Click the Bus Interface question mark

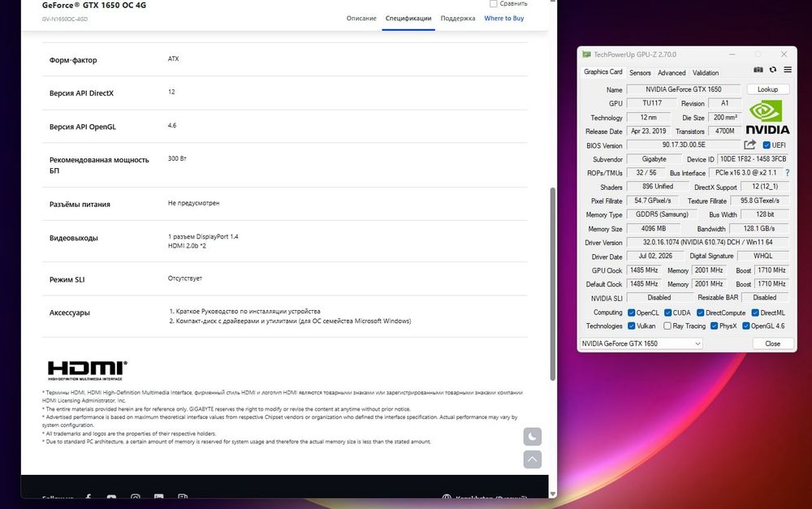[x=787, y=172]
